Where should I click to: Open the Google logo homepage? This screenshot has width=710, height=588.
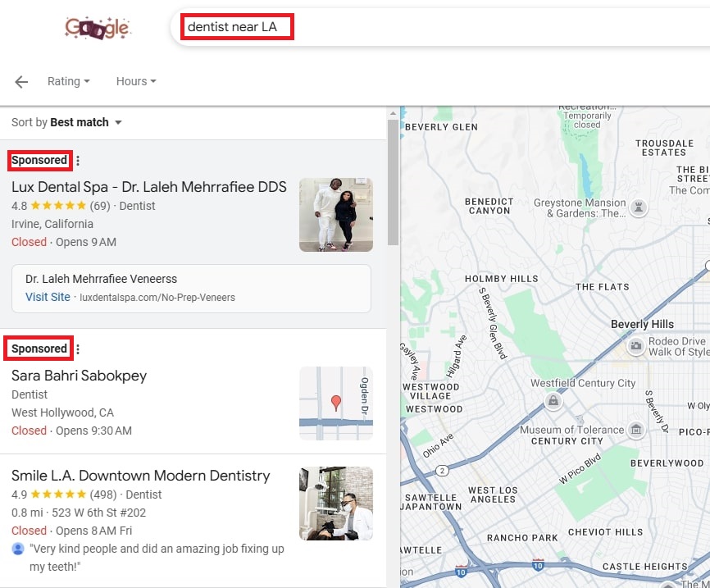[x=98, y=28]
